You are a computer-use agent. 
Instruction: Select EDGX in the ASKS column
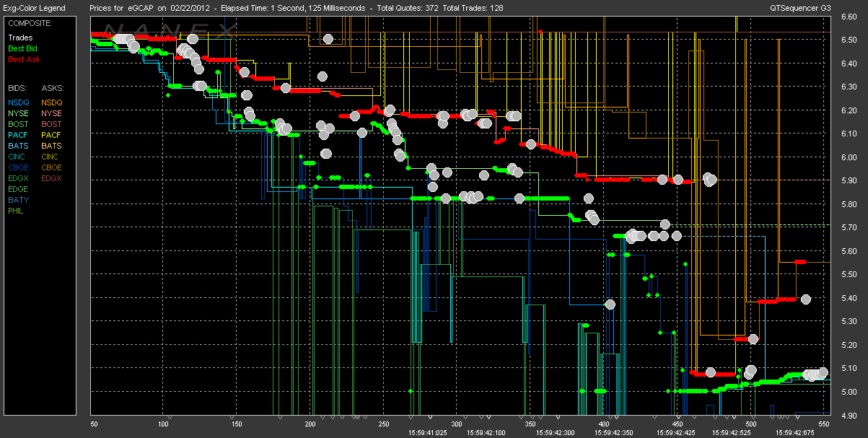52,178
